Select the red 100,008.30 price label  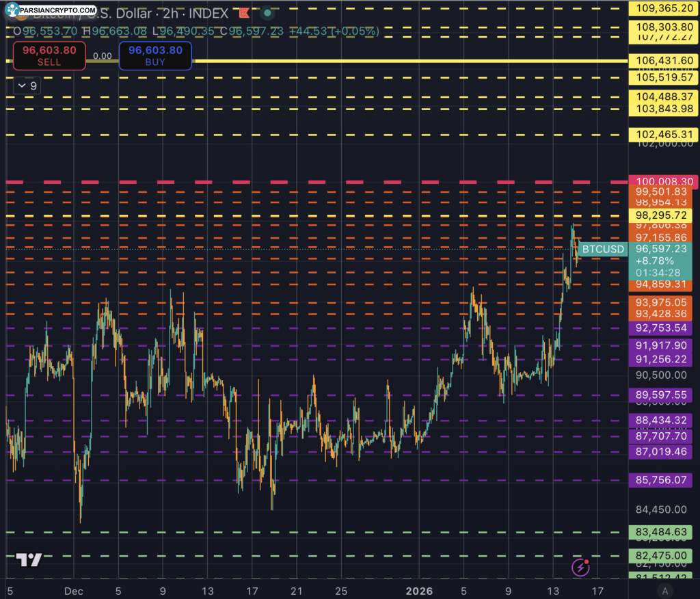point(664,181)
